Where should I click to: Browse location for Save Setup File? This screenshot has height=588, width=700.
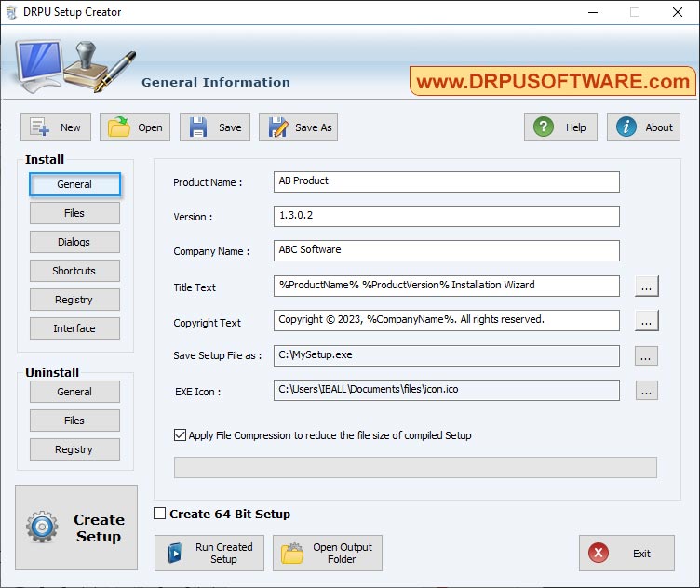point(646,356)
